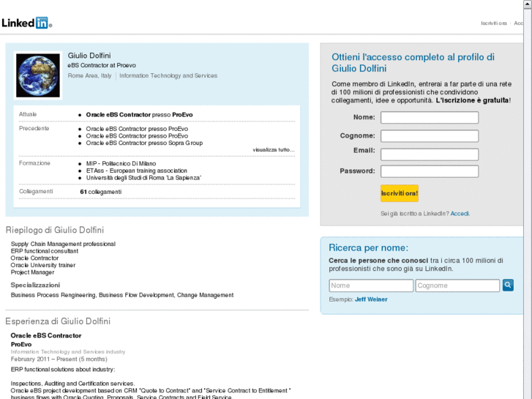The image size is (532, 399).
Task: Click the Project Manager summary line
Action: click(32, 272)
